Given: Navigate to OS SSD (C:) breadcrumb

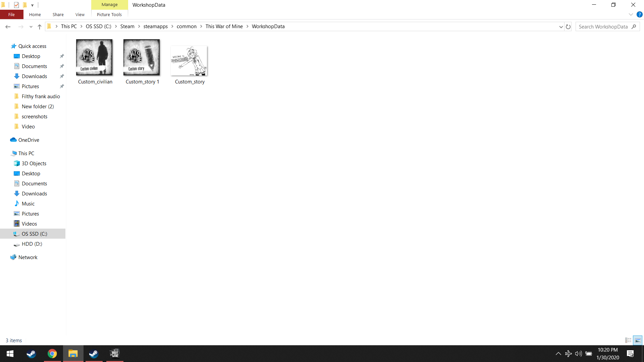Looking at the screenshot, I should (99, 26).
